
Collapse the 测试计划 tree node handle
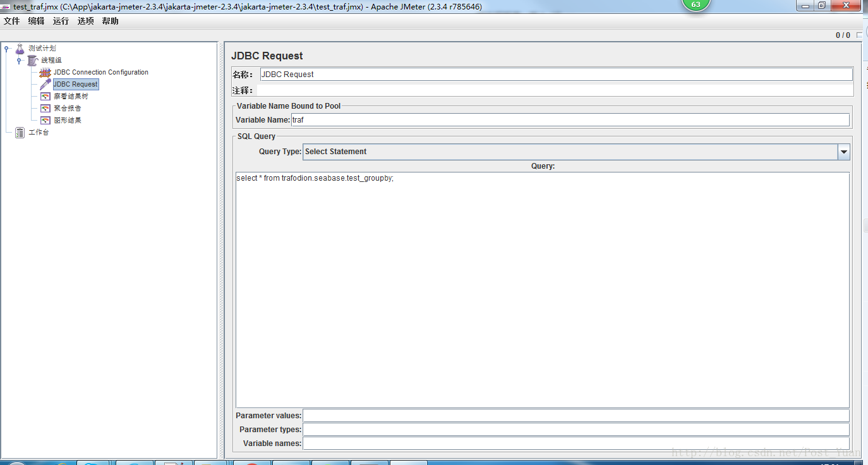[x=6, y=48]
